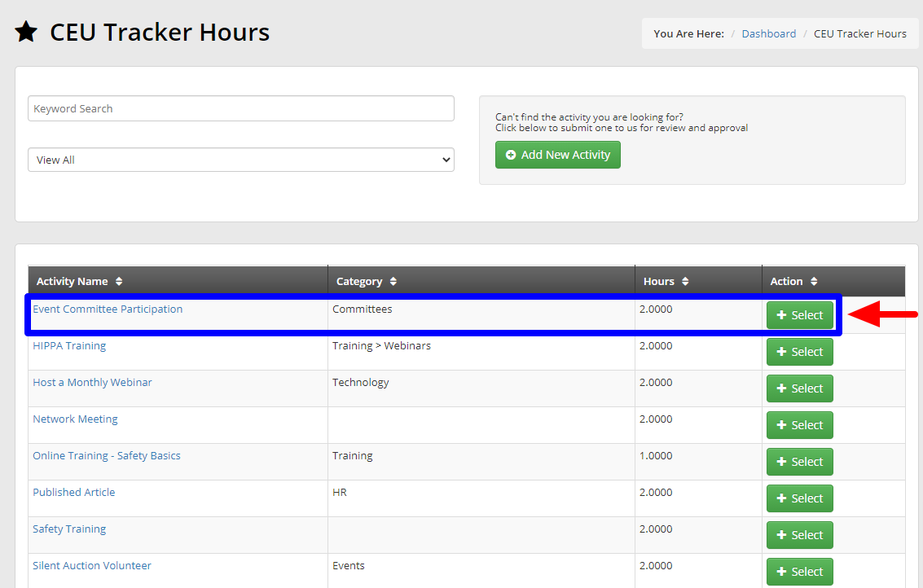Click the Activity Name column header text
The image size is (923, 588).
72,281
